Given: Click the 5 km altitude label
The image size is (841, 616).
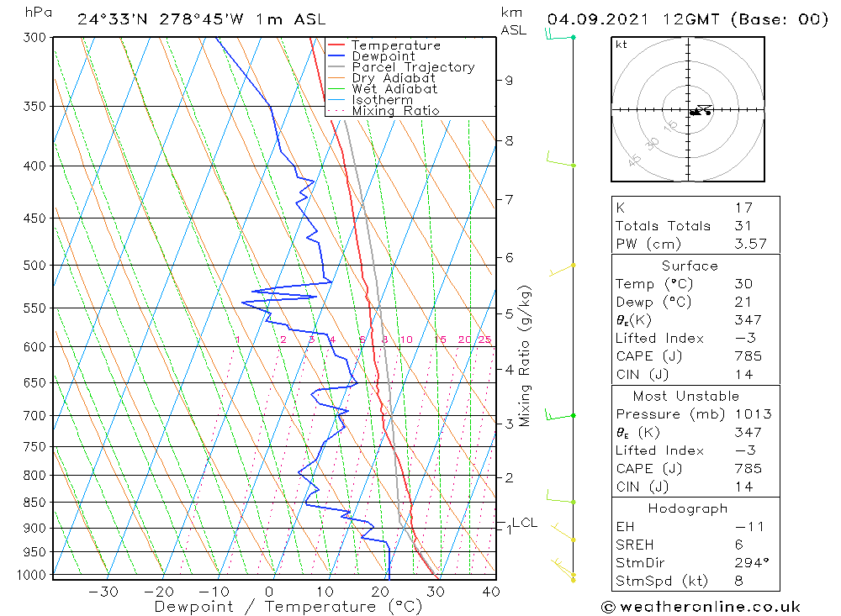Looking at the screenshot, I should (x=509, y=313).
